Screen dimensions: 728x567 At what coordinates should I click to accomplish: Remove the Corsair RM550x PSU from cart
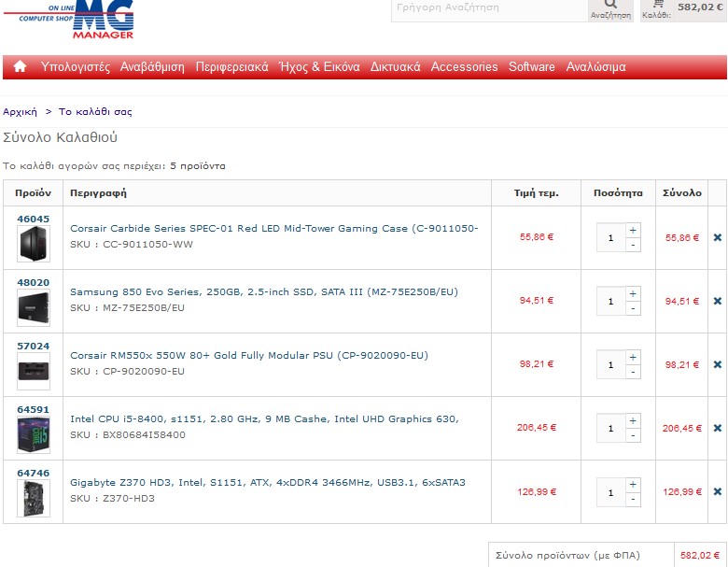tap(718, 365)
